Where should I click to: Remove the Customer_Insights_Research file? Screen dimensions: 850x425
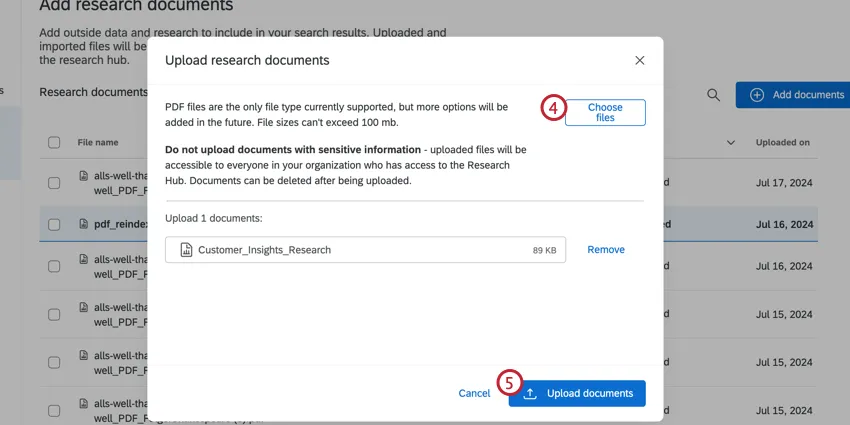(606, 250)
